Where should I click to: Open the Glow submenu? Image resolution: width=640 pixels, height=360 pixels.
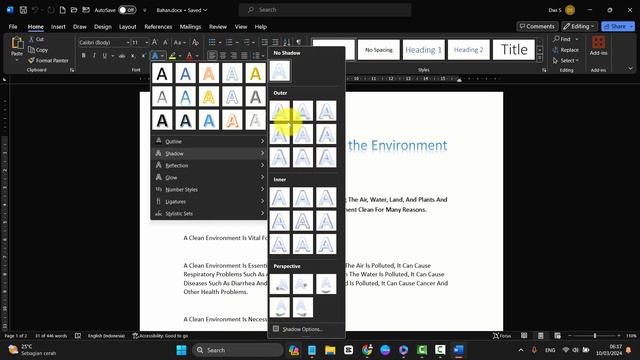[x=209, y=177]
